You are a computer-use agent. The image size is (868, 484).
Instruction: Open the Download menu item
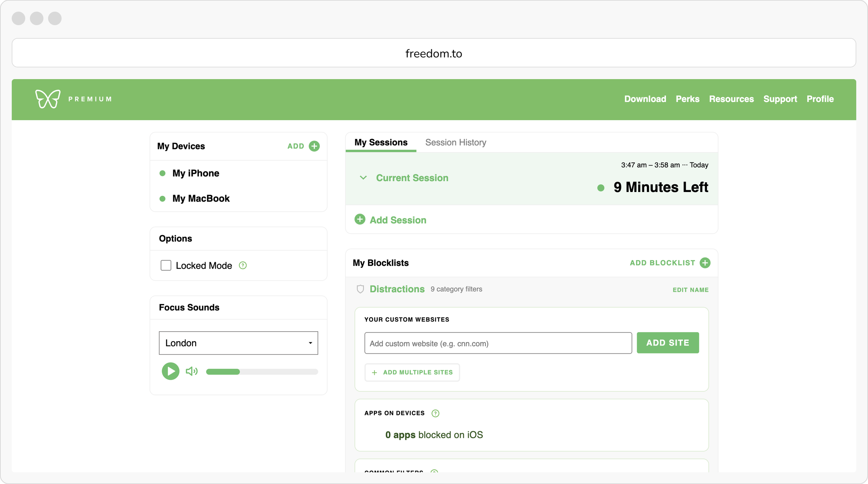[645, 99]
